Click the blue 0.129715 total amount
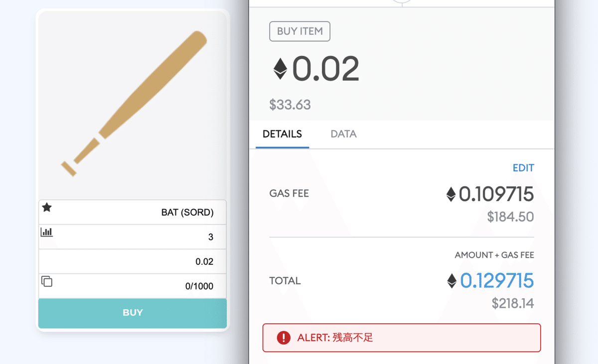 pos(497,281)
